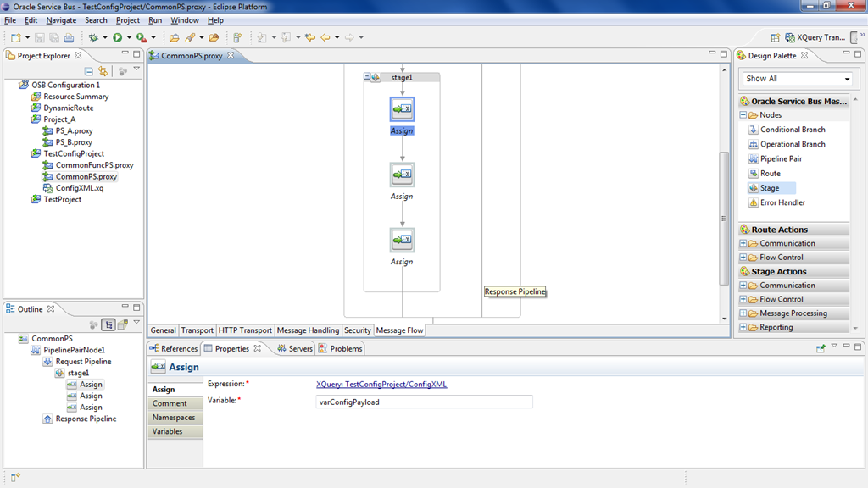Viewport: 868px width, 488px height.
Task: Open the XQuery TestConfigProject/ConfigXML expression link
Action: pyautogui.click(x=381, y=384)
